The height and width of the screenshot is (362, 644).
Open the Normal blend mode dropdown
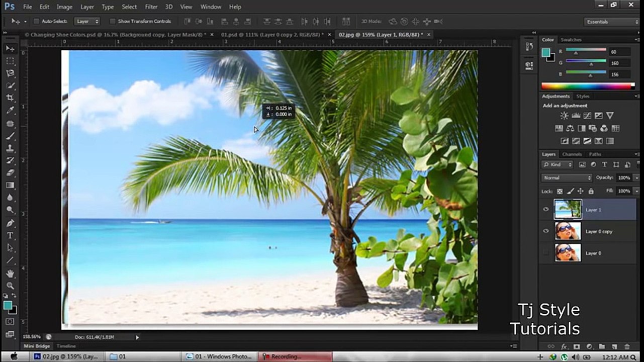[x=567, y=177]
